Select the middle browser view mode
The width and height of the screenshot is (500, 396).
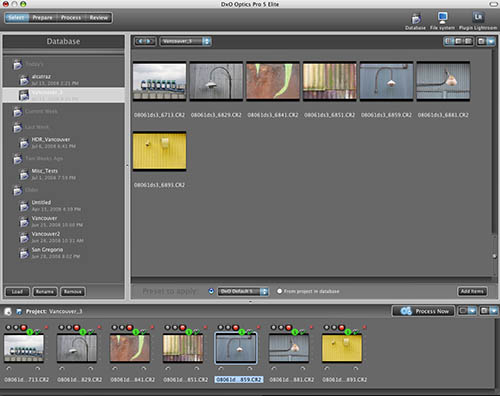click(458, 41)
